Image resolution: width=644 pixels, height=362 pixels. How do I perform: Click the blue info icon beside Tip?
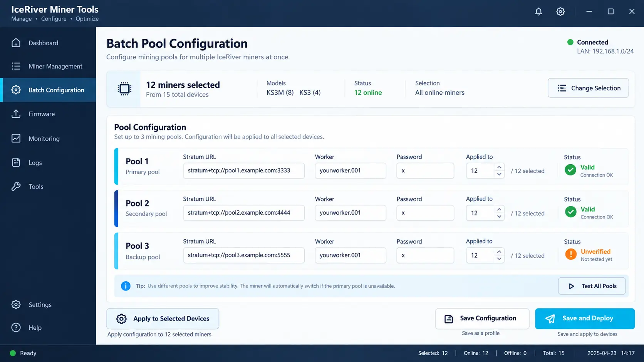(x=126, y=286)
